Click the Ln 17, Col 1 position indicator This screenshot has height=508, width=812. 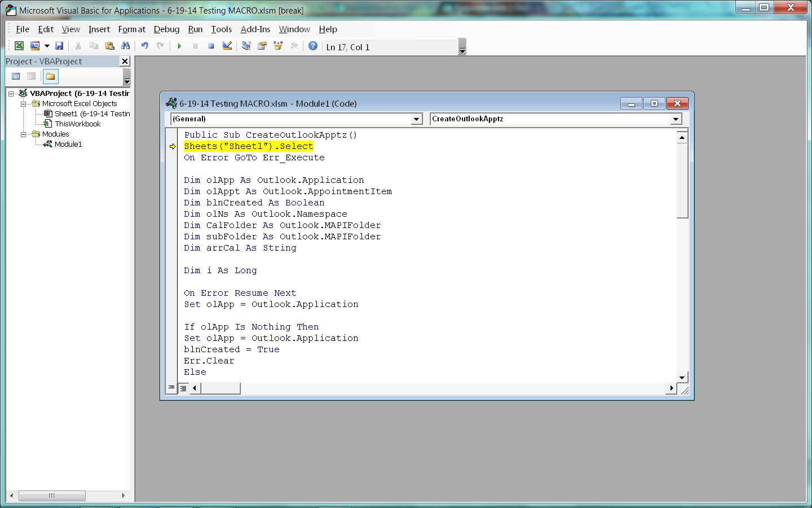point(348,47)
